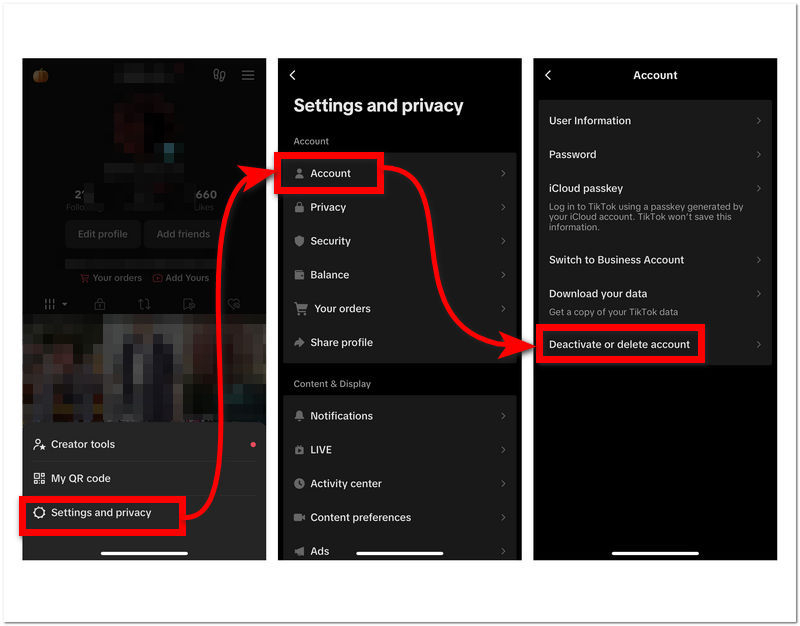The width and height of the screenshot is (800, 626).
Task: Open Activity center
Action: click(399, 484)
